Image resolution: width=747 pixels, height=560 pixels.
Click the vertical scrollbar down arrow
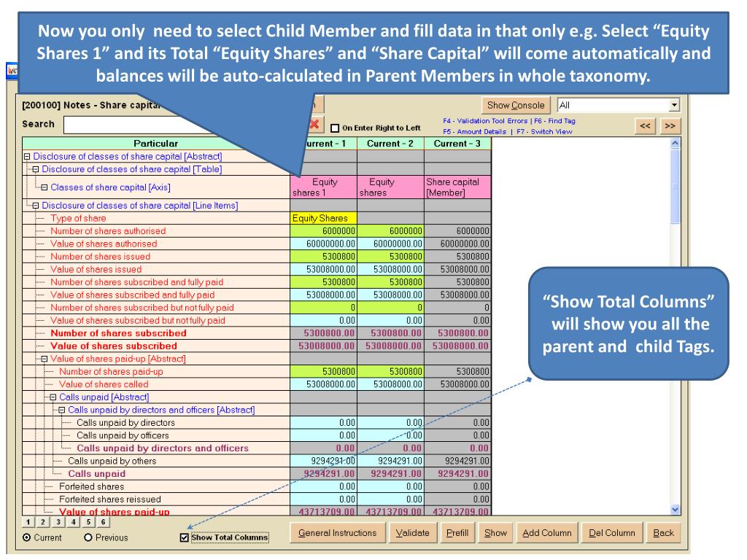(x=675, y=510)
